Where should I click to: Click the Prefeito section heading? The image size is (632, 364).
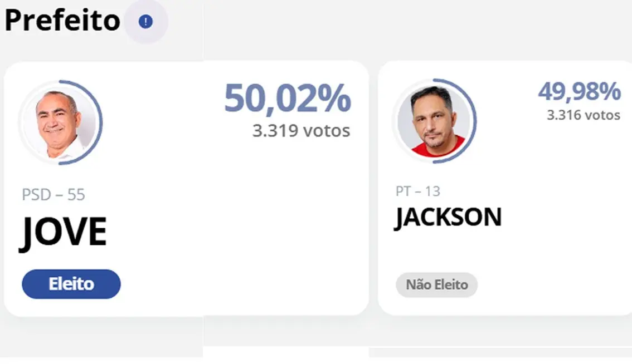62,21
